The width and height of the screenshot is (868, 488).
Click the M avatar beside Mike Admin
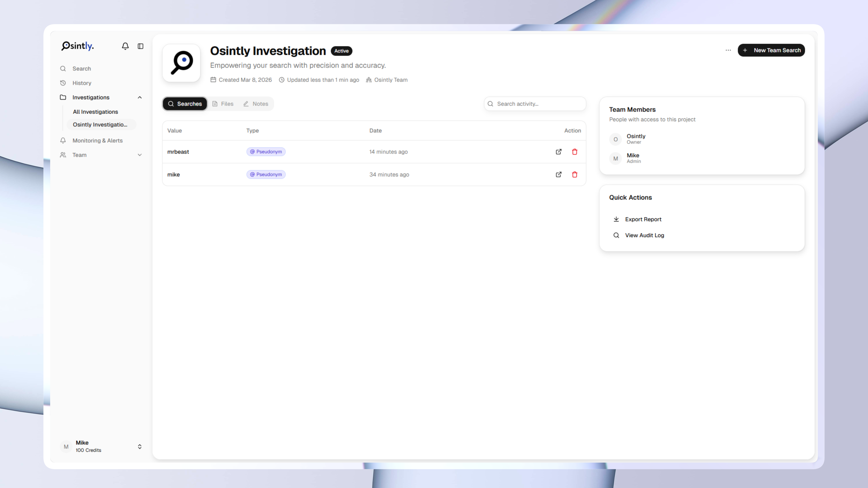pos(615,158)
